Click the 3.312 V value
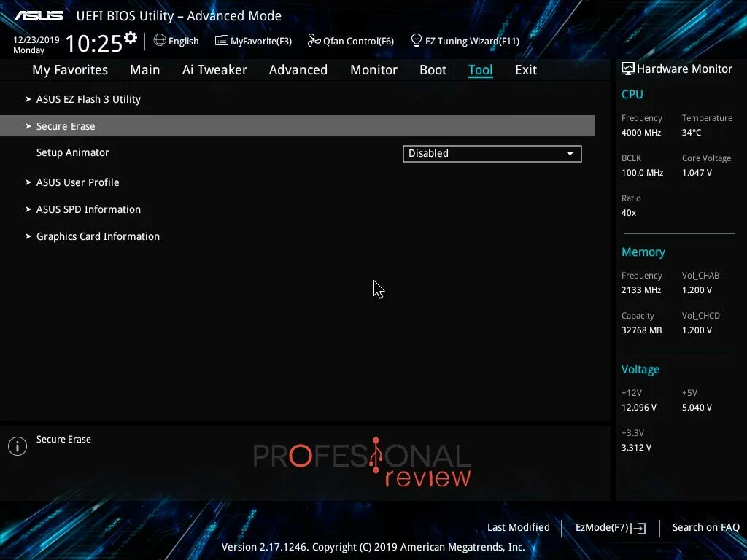 point(636,448)
